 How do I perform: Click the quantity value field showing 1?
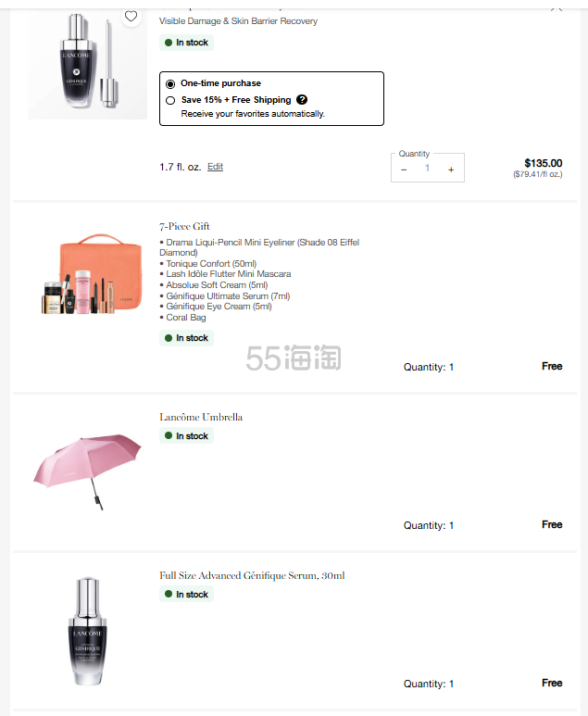click(427, 168)
